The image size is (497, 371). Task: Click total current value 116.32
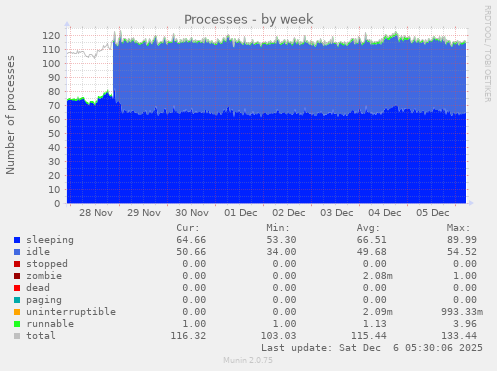pos(188,336)
